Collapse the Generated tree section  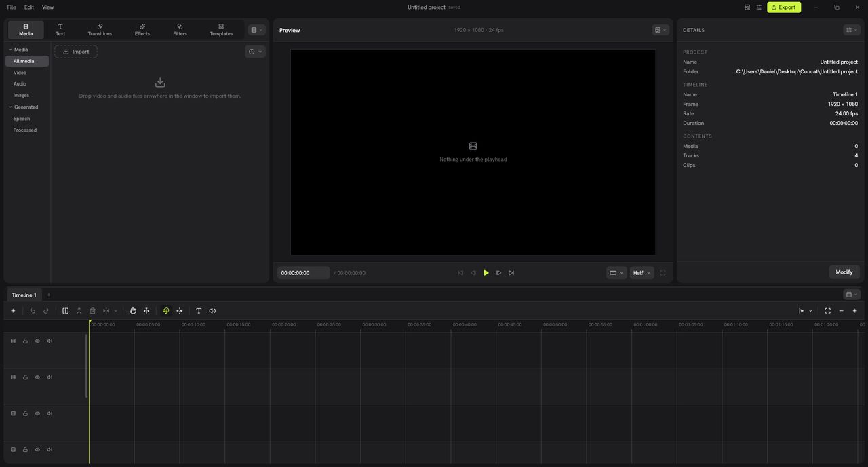[x=10, y=107]
